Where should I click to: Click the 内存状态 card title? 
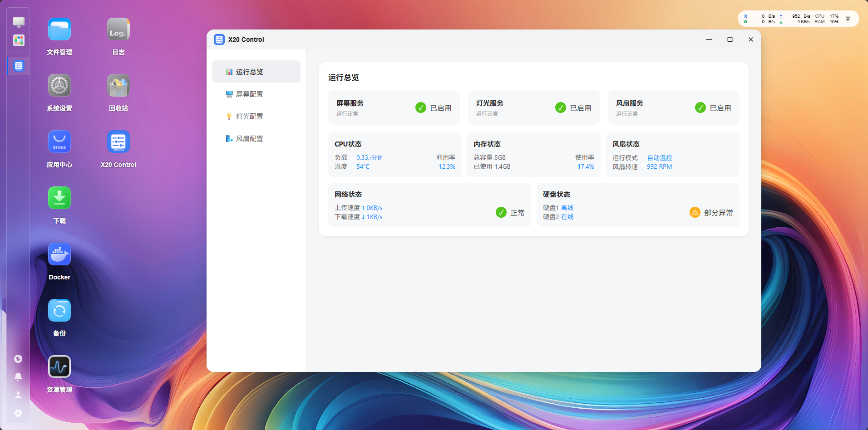tap(487, 144)
